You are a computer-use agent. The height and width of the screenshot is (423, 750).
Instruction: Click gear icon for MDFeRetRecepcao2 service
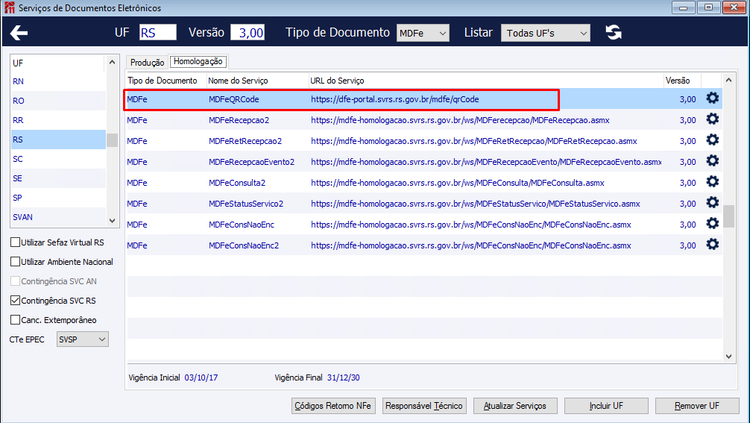[x=712, y=140]
